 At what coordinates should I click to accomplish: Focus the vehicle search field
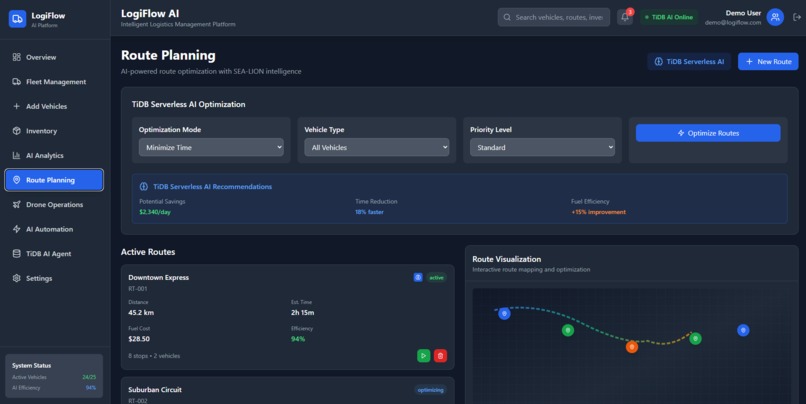(554, 17)
